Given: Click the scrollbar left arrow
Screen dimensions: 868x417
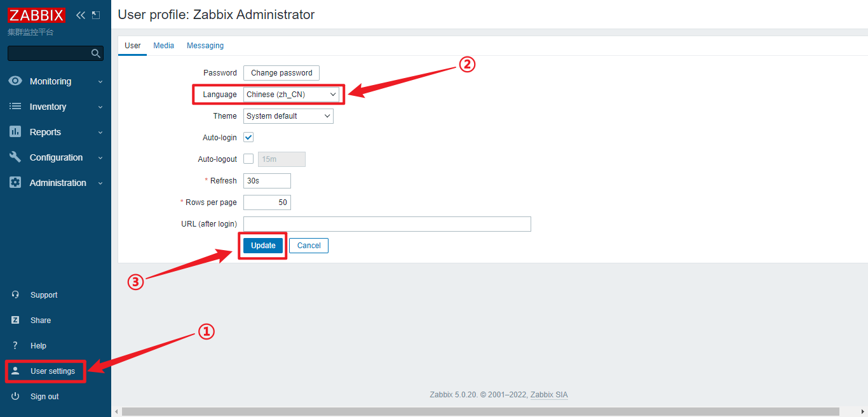Looking at the screenshot, I should click(116, 412).
